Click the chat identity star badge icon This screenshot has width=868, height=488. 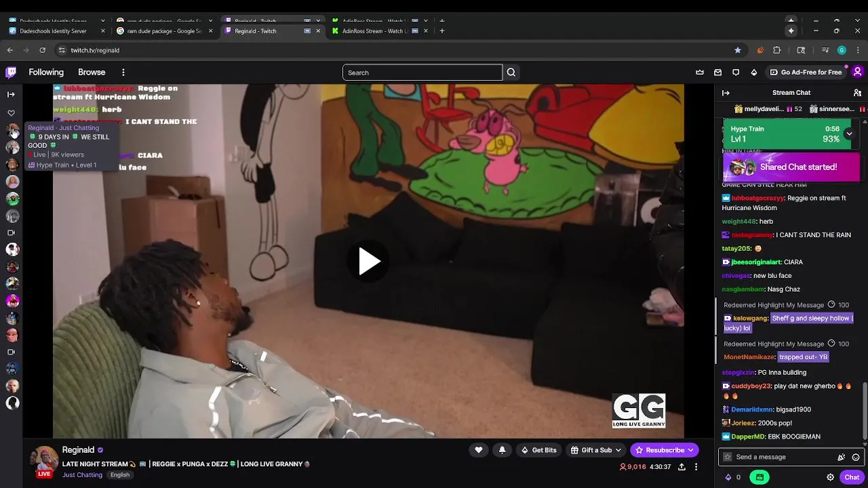click(x=728, y=457)
